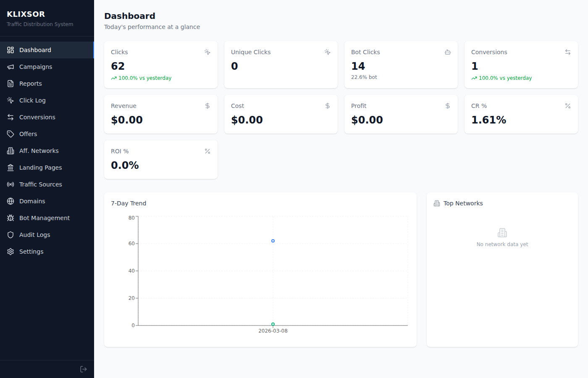Screen dimensions: 588x378
Task: Click the Domains globe icon
Action: click(x=10, y=201)
